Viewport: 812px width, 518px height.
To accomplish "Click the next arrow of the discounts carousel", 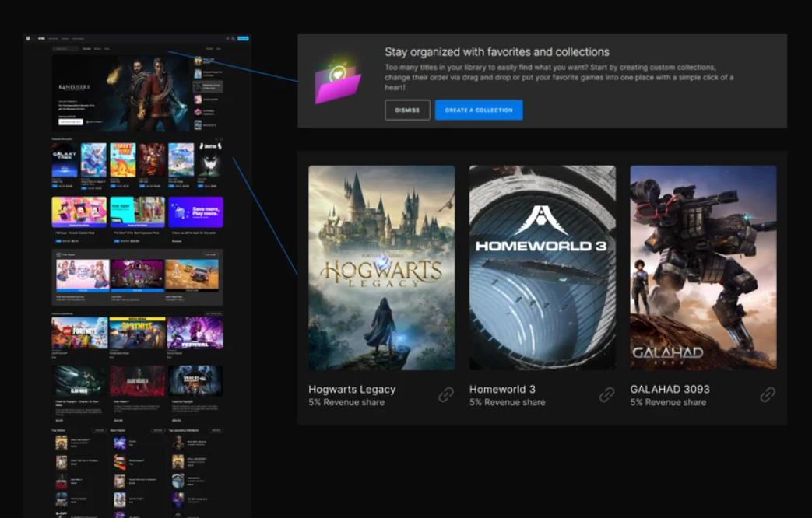I will 221,138.
